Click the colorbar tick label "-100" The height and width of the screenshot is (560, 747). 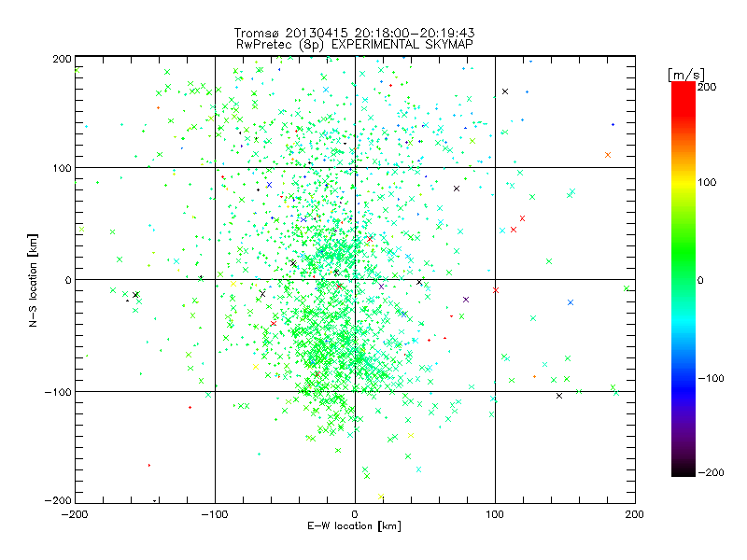(x=711, y=378)
